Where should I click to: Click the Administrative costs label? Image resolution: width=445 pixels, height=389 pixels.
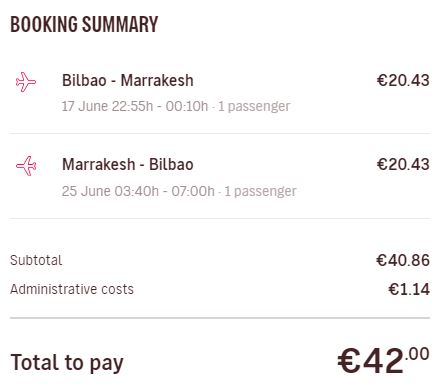click(72, 289)
